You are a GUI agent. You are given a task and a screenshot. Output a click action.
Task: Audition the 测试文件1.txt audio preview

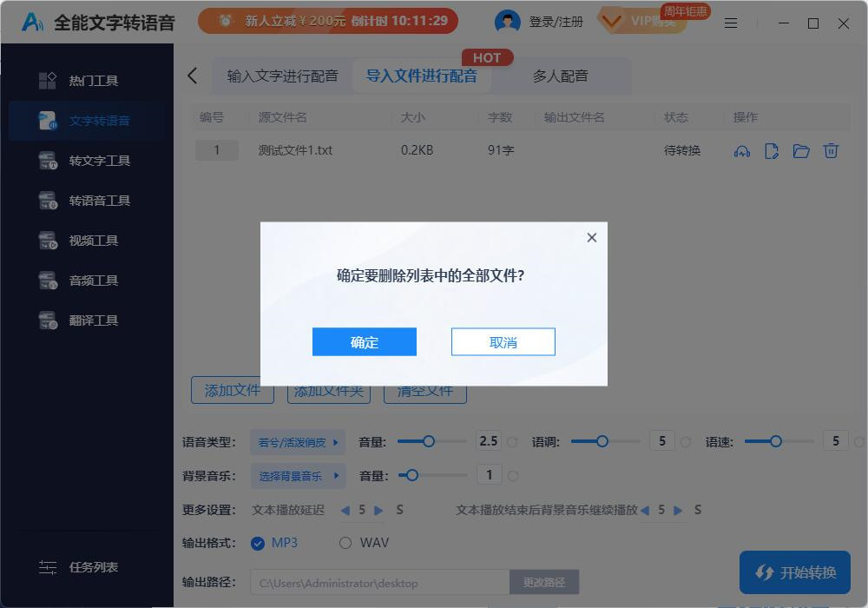(742, 150)
